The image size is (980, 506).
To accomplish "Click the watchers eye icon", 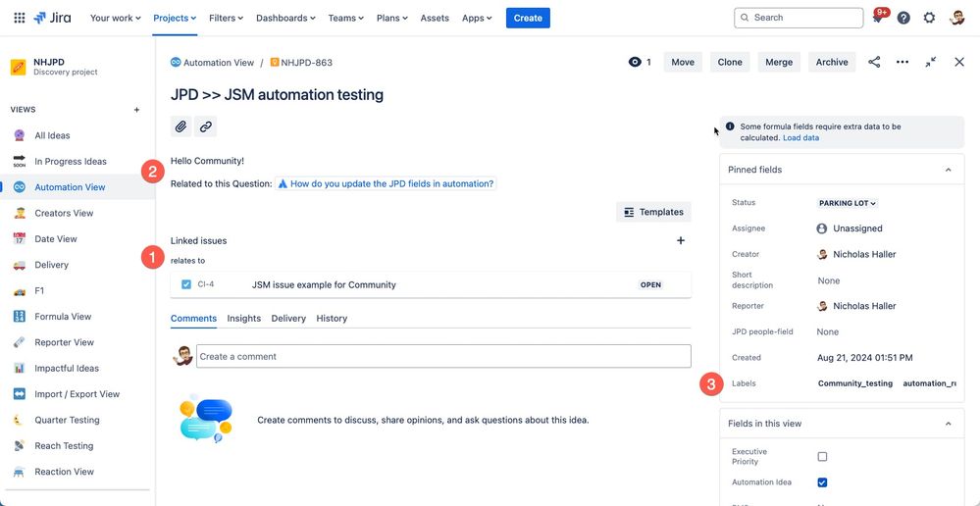I will pyautogui.click(x=635, y=62).
